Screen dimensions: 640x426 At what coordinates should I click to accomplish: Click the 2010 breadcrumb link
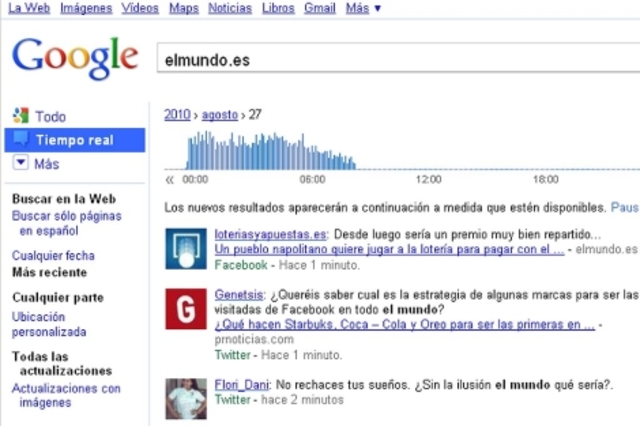[x=177, y=115]
